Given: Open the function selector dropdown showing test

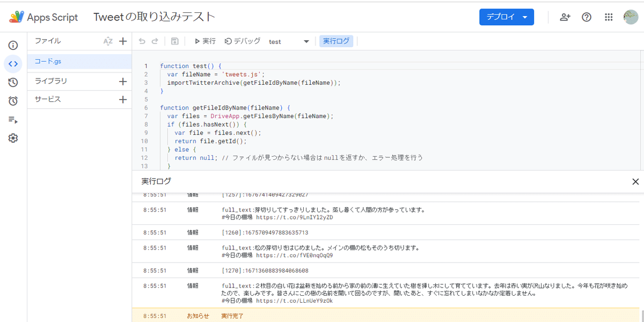Looking at the screenshot, I should click(289, 41).
